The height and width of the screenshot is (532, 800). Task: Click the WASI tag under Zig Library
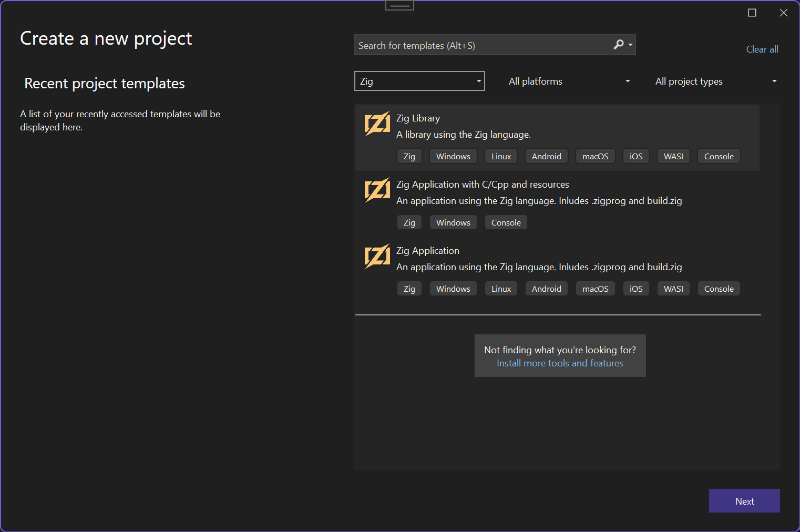pos(673,156)
